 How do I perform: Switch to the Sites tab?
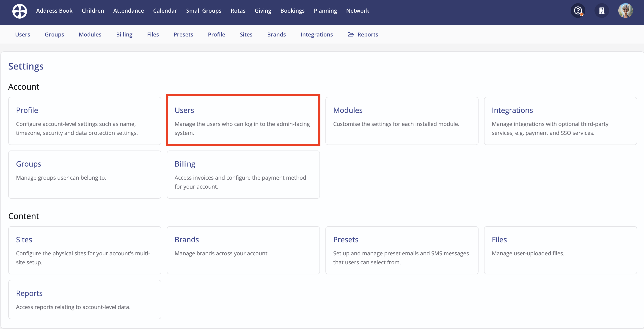pos(246,34)
